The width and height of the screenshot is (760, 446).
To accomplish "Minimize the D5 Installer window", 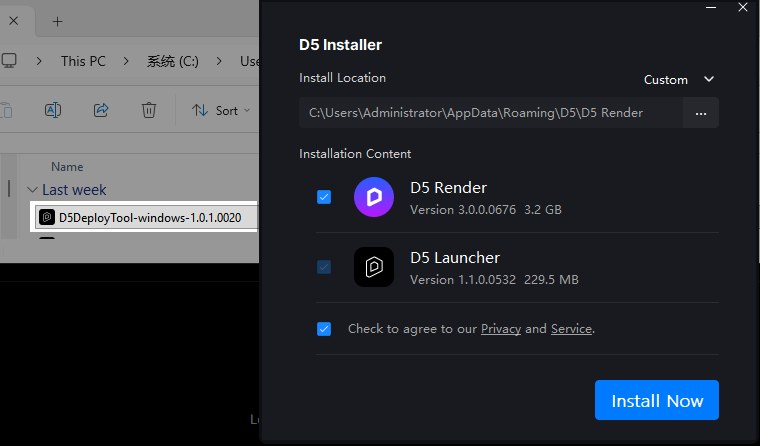I will 711,7.
